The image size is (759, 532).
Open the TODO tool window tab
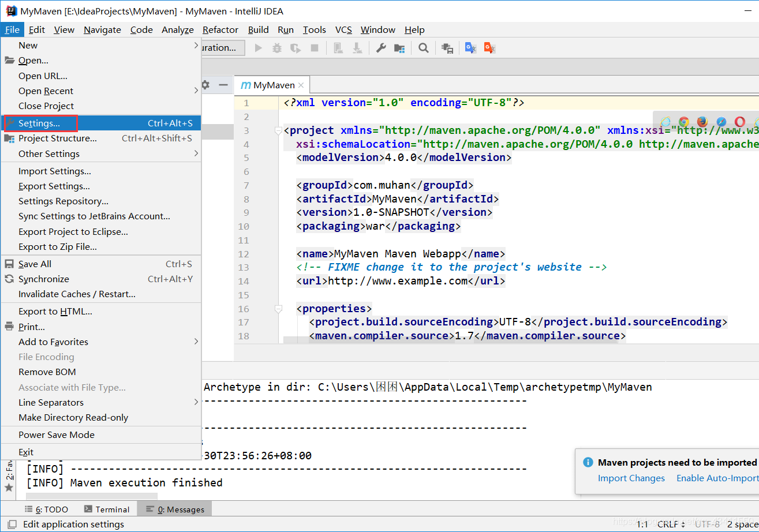pyautogui.click(x=47, y=509)
